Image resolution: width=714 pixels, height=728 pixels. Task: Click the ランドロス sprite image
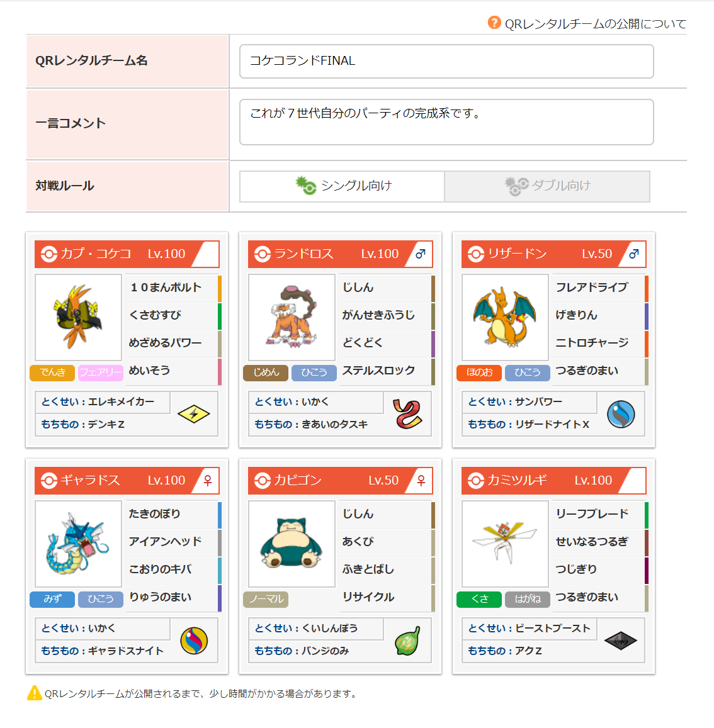pos(292,317)
